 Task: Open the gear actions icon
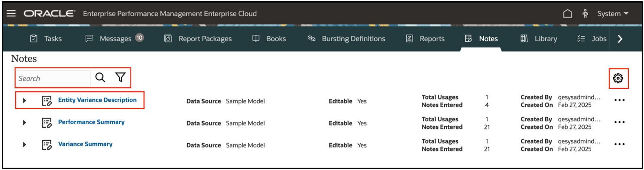[x=618, y=78]
